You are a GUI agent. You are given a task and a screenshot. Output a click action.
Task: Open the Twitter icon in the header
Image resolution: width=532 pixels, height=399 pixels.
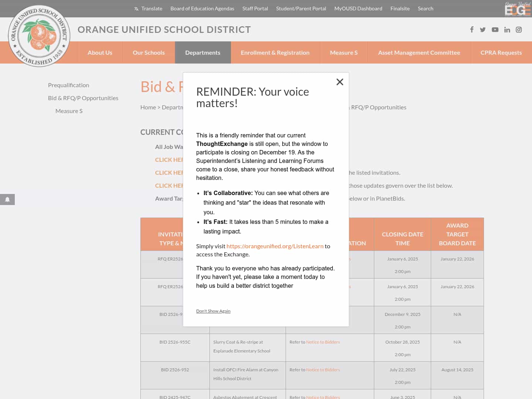483,30
